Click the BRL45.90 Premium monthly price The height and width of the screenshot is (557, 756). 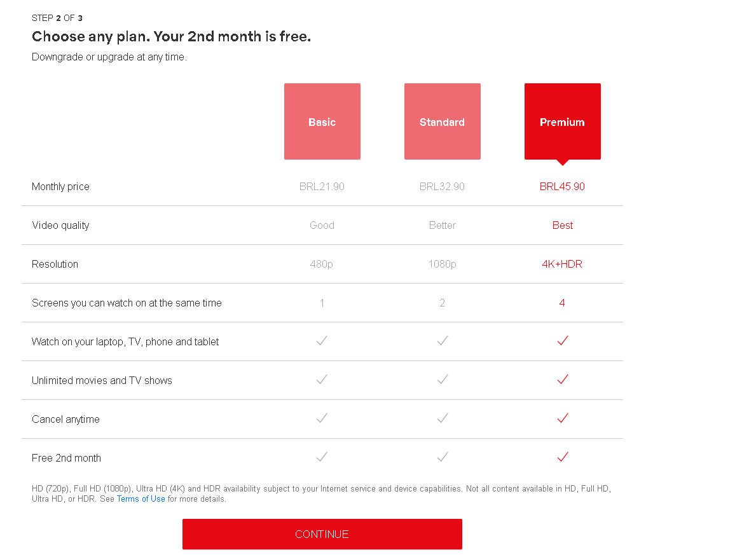point(562,187)
